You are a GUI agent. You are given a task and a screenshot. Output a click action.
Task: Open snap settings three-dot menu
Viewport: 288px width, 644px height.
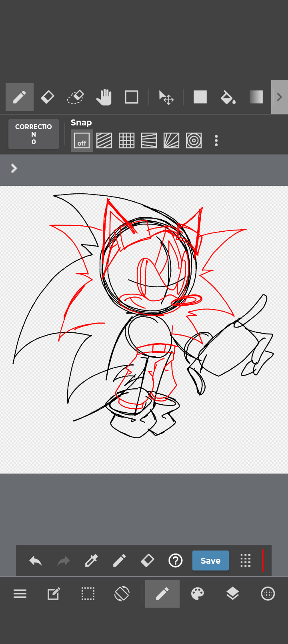216,141
